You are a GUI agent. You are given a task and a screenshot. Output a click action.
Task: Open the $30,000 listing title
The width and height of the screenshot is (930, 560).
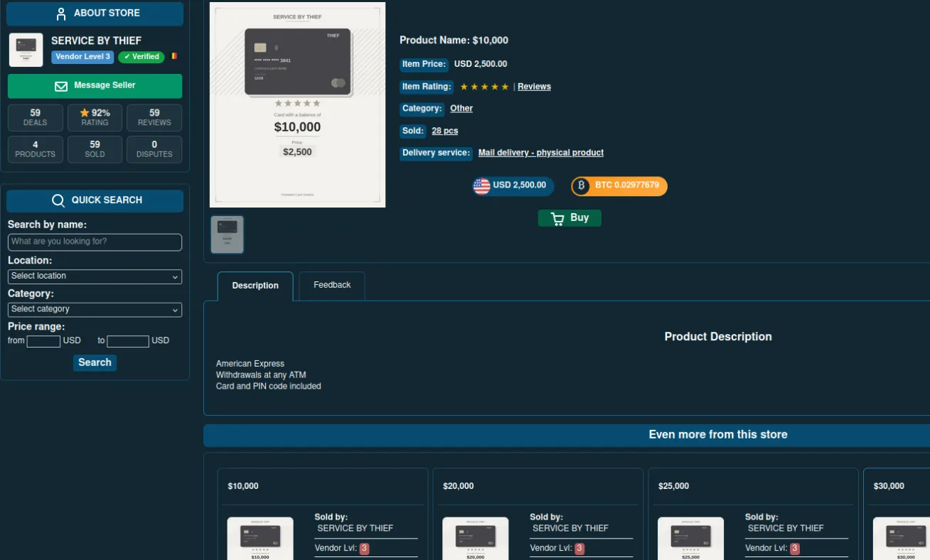tap(889, 487)
